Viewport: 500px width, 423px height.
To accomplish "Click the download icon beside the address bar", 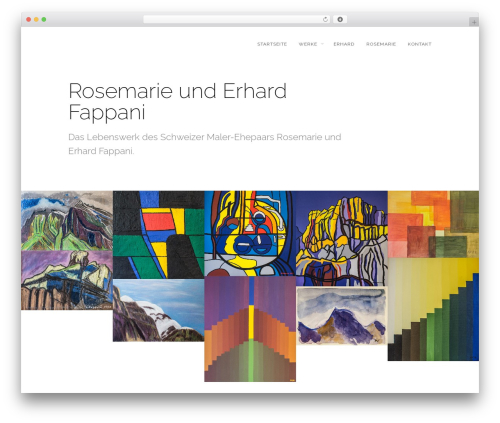I will (x=340, y=20).
